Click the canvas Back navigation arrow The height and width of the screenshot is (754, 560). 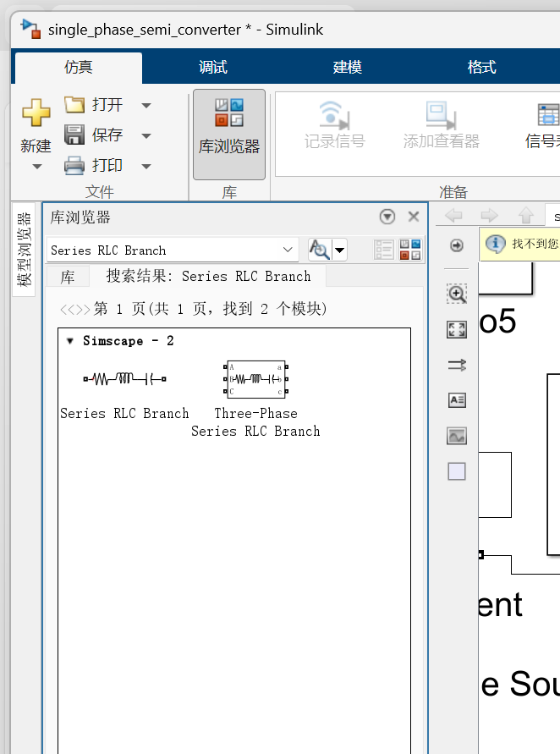[453, 216]
